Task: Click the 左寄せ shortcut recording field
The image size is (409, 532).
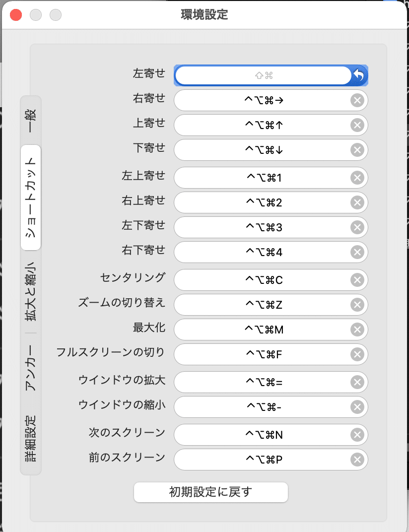Action: pyautogui.click(x=263, y=75)
